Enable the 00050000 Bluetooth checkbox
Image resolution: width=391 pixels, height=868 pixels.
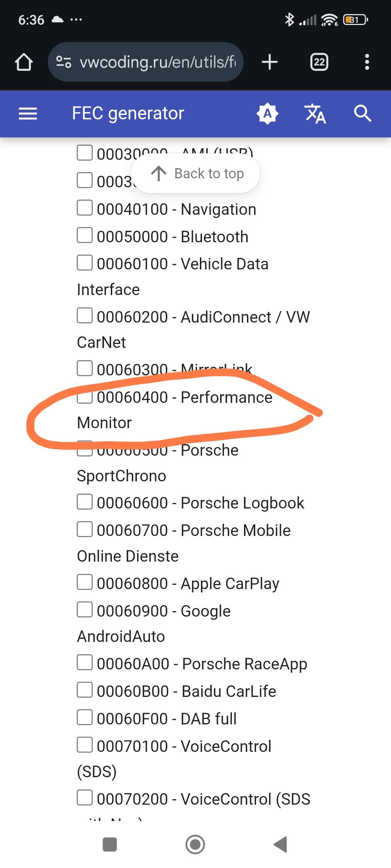pyautogui.click(x=85, y=235)
